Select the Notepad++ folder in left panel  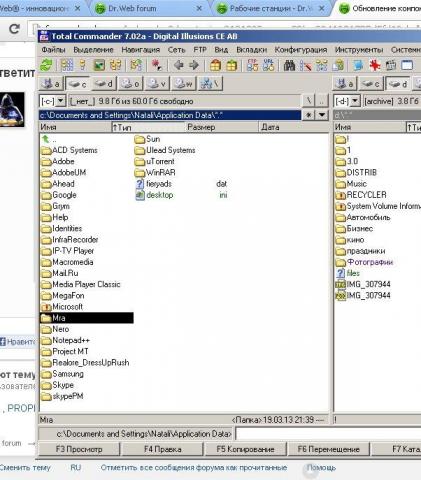click(71, 340)
